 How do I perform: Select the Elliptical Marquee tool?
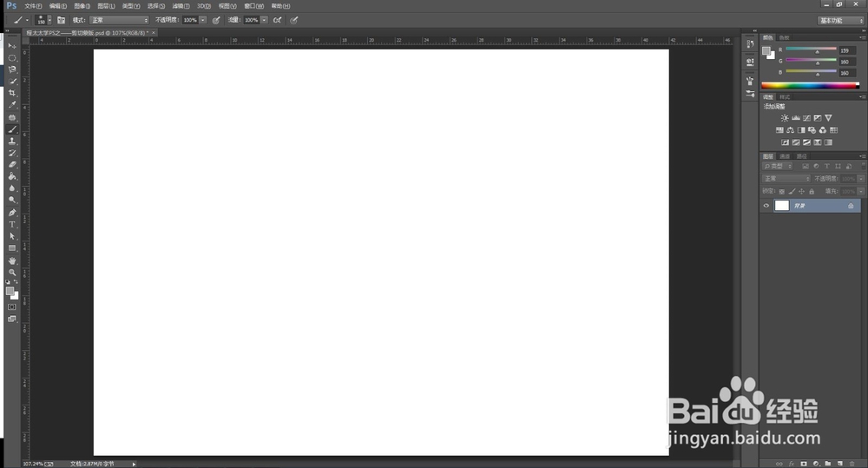[12, 57]
